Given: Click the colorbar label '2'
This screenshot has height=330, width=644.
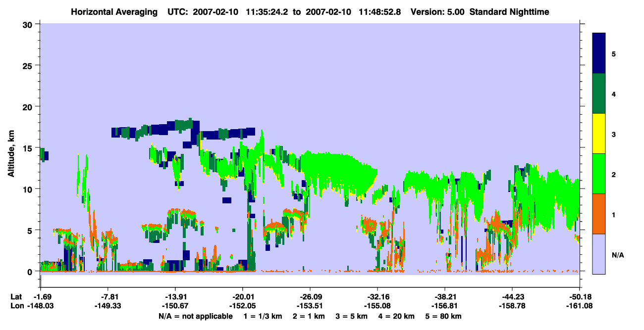Looking at the screenshot, I should (x=614, y=174).
